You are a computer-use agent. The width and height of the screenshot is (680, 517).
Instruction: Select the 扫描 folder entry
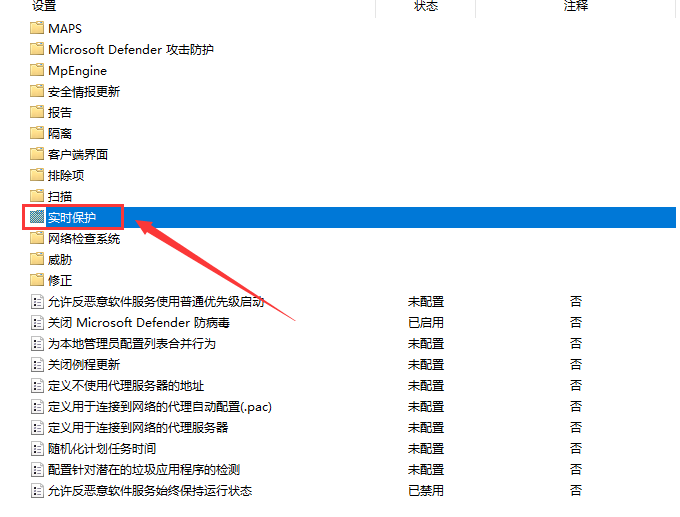[x=60, y=196]
